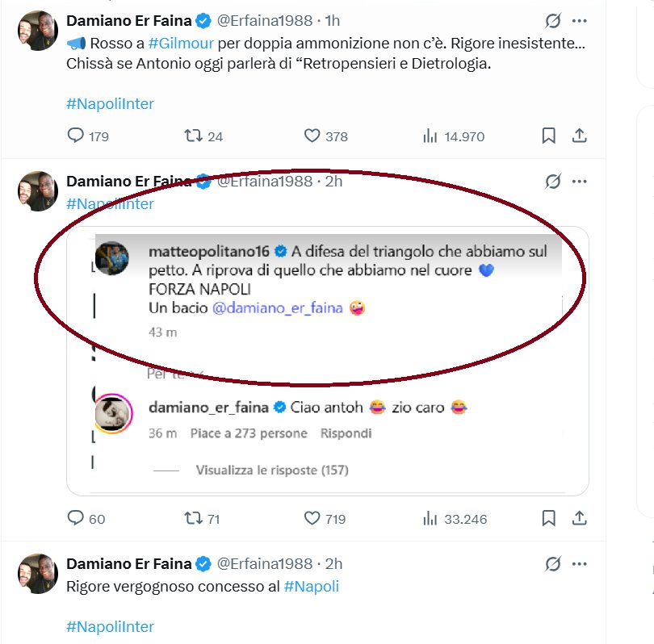Retweet the post with 71 reposts
The width and height of the screenshot is (654, 644).
tap(194, 518)
